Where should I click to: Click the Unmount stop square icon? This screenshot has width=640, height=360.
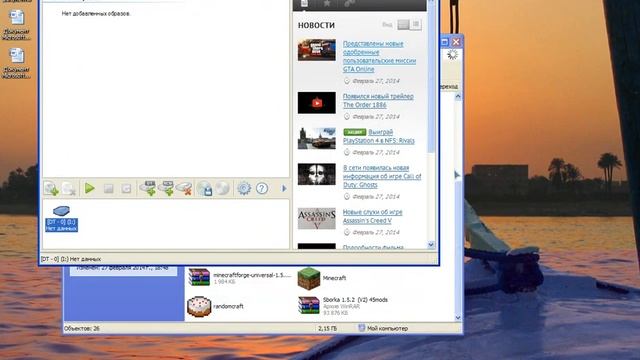click(108, 188)
